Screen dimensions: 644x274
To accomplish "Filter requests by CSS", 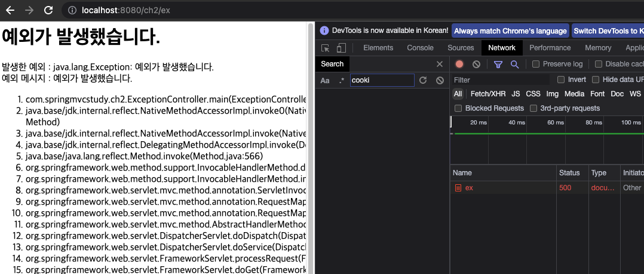I will [x=533, y=94].
